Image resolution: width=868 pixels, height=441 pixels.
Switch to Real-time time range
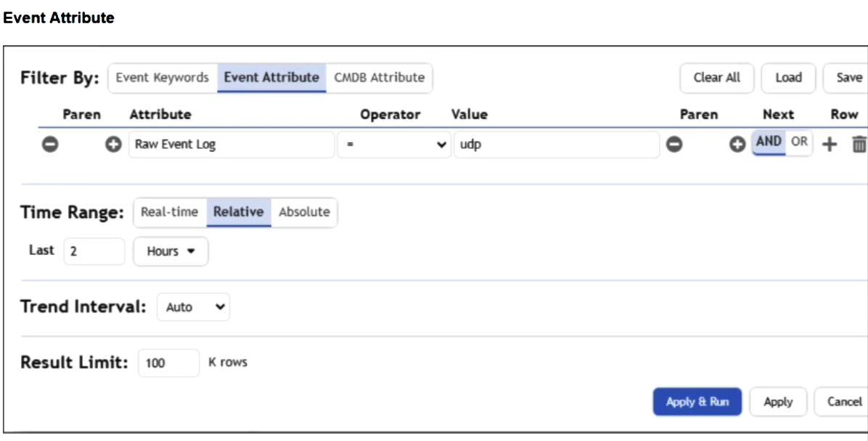[169, 212]
